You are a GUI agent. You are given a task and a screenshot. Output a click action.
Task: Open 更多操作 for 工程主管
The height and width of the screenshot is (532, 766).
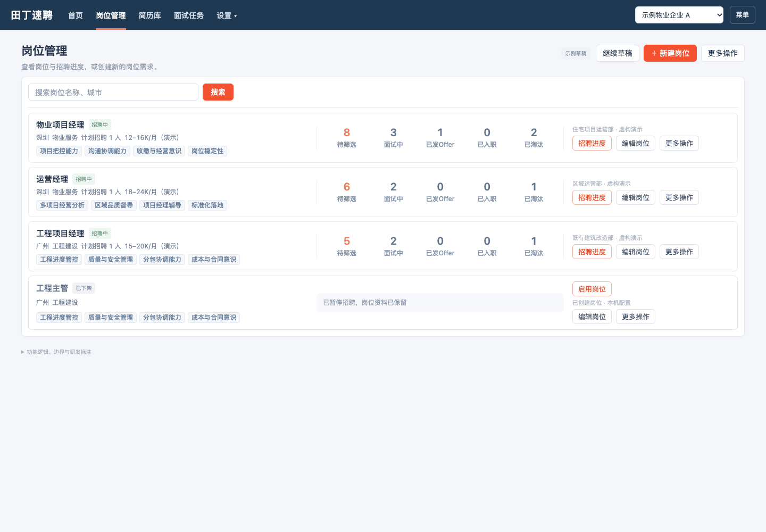(636, 317)
